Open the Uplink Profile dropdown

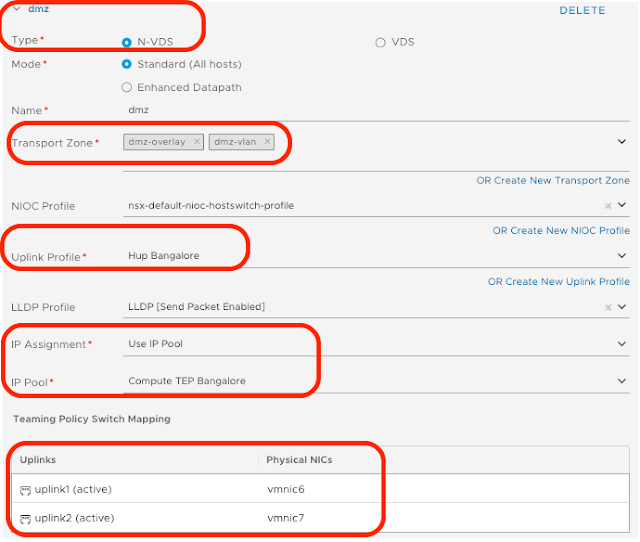(622, 256)
